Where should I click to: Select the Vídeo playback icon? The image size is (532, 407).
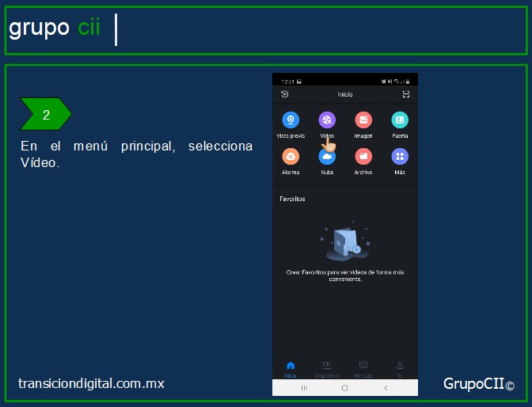[x=327, y=120]
